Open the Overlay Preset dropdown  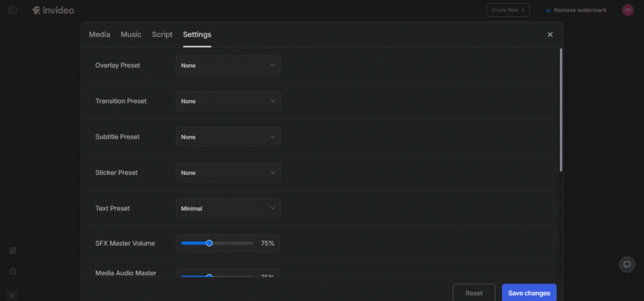click(x=228, y=65)
